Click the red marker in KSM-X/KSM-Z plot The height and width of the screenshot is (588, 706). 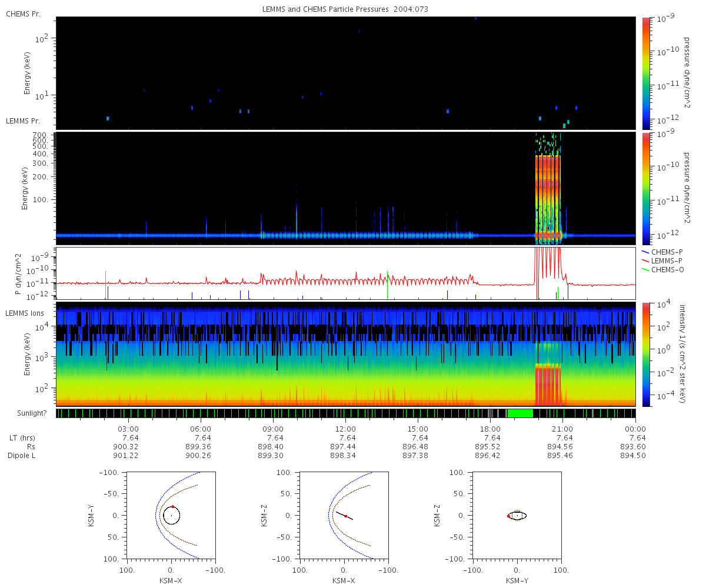346,516
